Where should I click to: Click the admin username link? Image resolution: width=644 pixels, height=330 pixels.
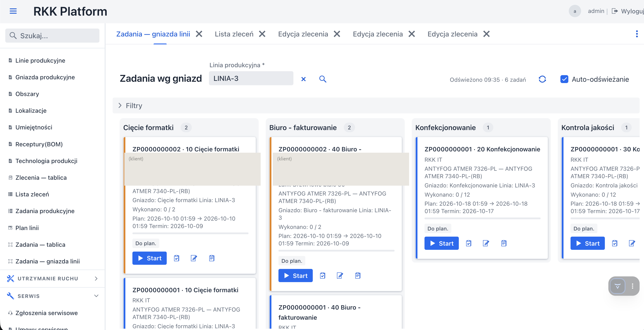point(596,11)
